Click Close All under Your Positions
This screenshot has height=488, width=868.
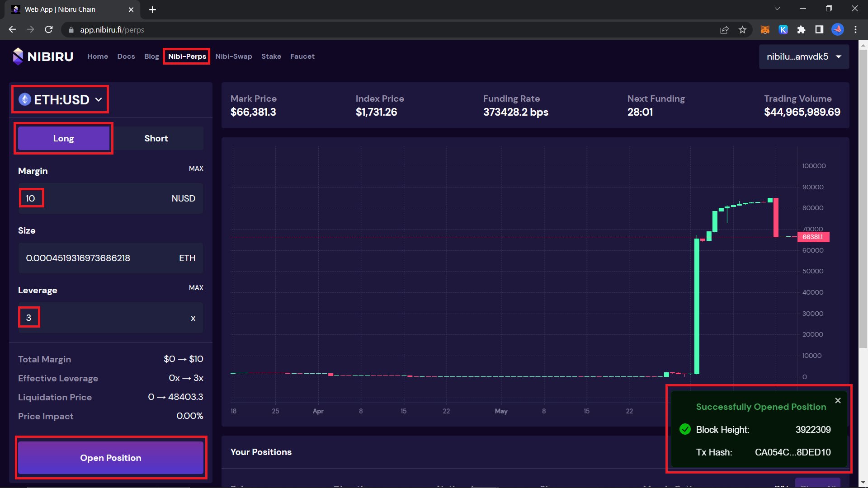click(818, 484)
